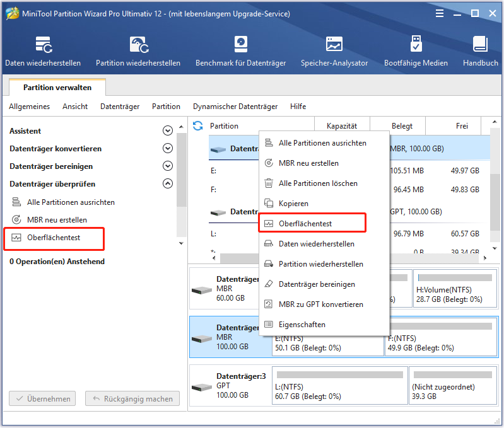Collapse Datenträger überprüfen section chevron
The height and width of the screenshot is (428, 504).
click(168, 183)
